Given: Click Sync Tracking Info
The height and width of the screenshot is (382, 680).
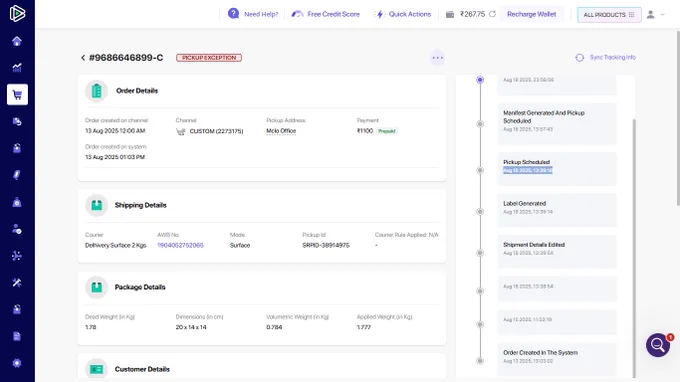Looking at the screenshot, I should 612,57.
